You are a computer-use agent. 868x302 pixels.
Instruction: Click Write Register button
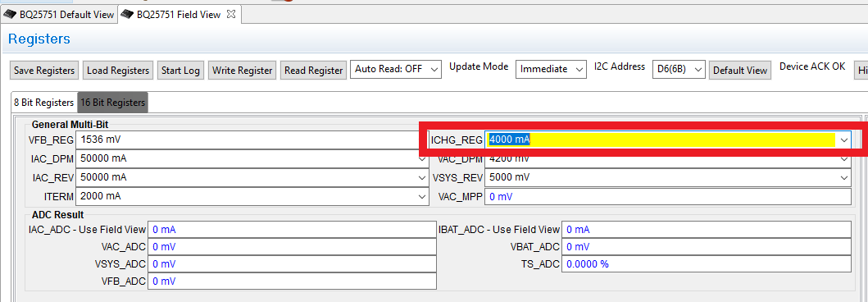coord(242,71)
